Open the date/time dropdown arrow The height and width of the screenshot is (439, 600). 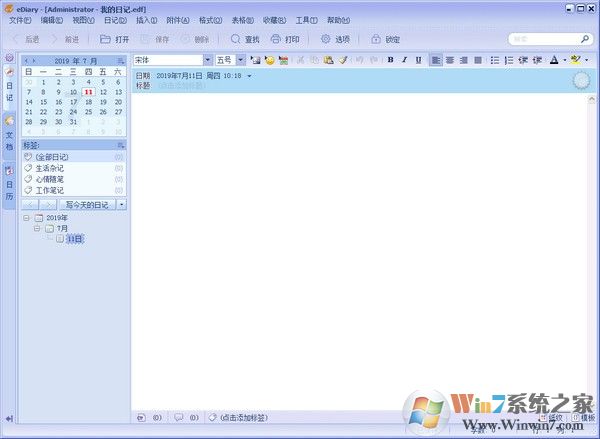click(x=249, y=76)
